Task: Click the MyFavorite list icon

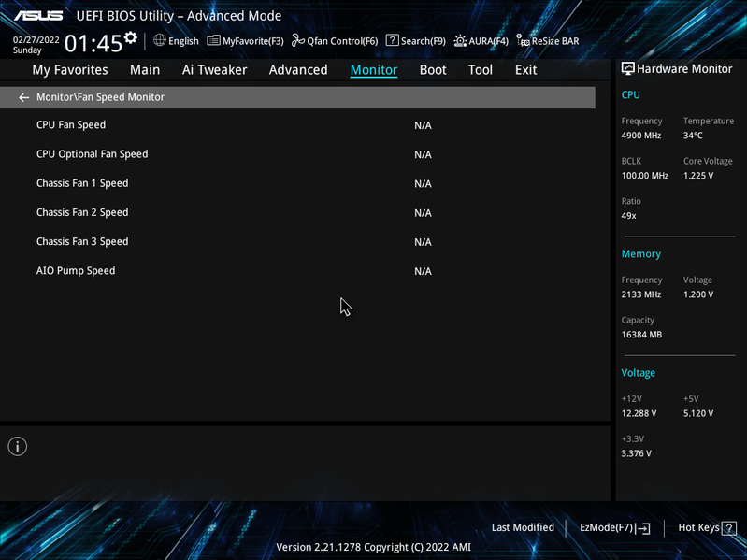Action: coord(213,40)
